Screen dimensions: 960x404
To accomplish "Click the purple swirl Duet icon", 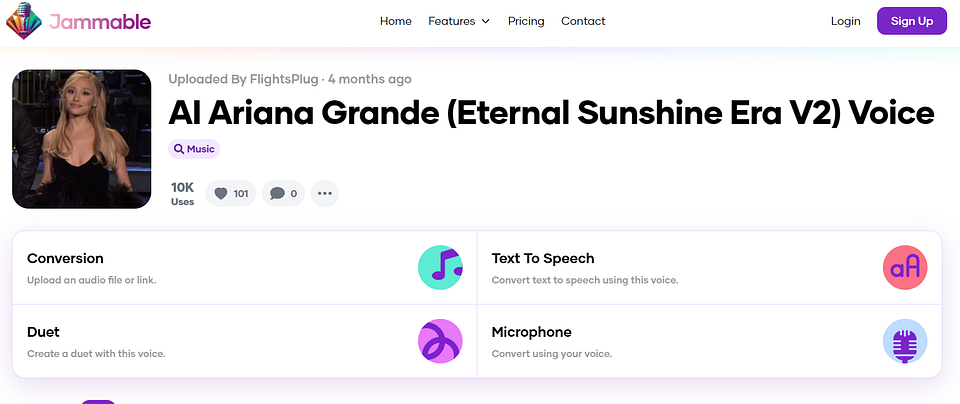I will (x=440, y=341).
